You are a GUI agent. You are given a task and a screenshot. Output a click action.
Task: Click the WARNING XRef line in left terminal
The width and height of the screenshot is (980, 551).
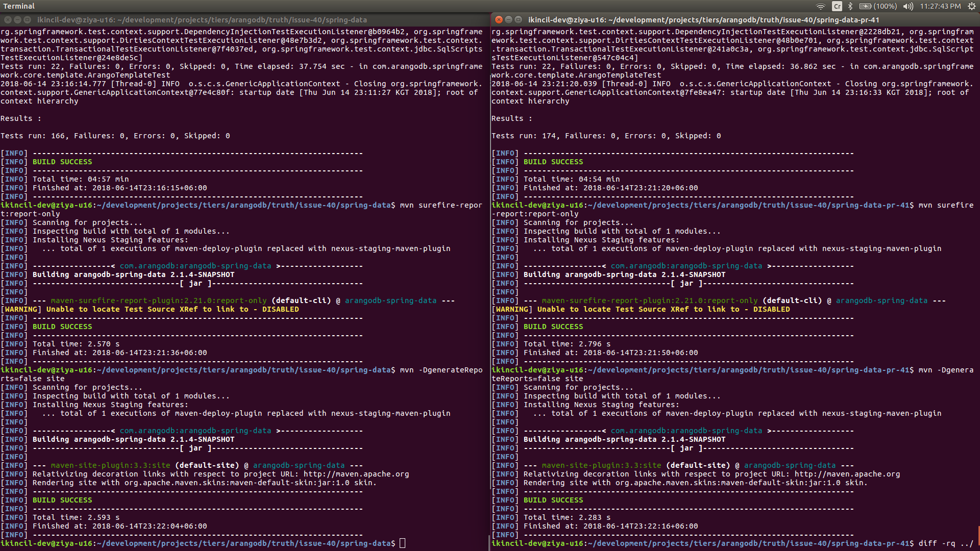point(150,309)
